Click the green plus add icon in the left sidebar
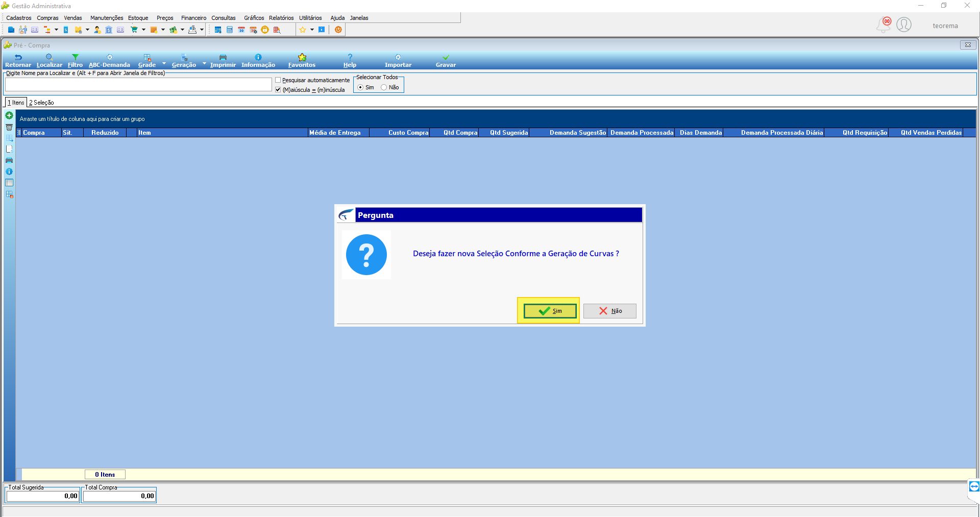 tap(9, 116)
